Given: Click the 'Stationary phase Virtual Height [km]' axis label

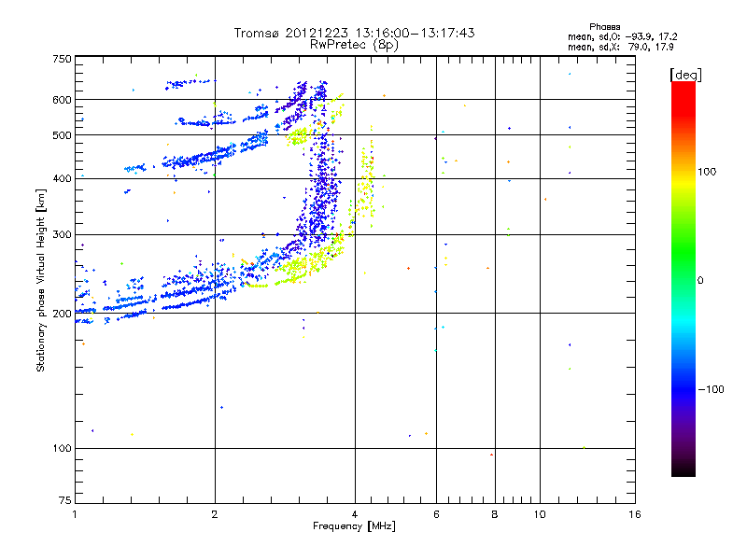Looking at the screenshot, I should (40, 280).
